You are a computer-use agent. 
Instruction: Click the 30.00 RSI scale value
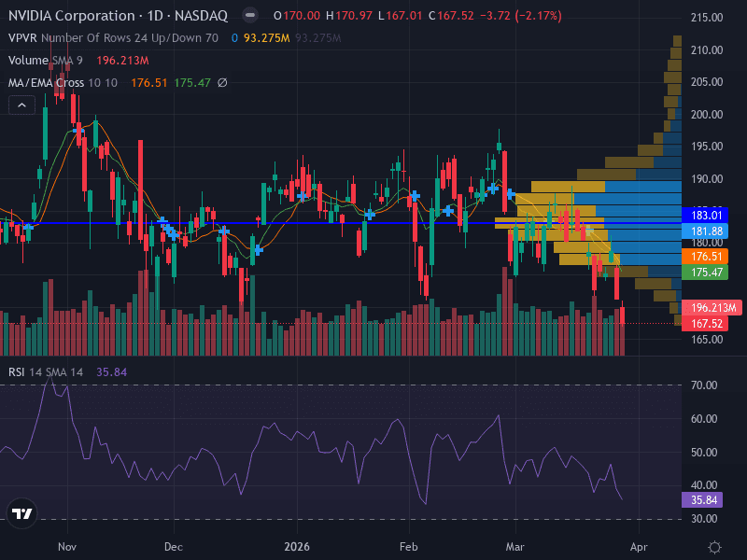pyautogui.click(x=704, y=519)
